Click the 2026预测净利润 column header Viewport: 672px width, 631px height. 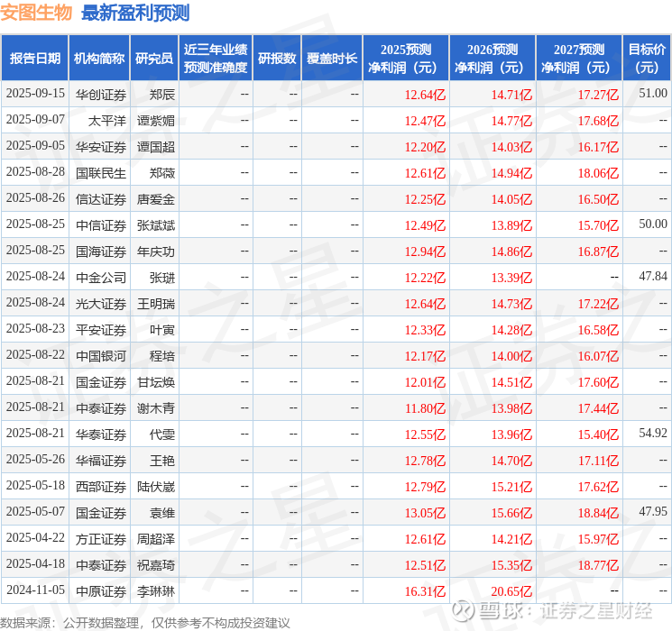(x=492, y=59)
